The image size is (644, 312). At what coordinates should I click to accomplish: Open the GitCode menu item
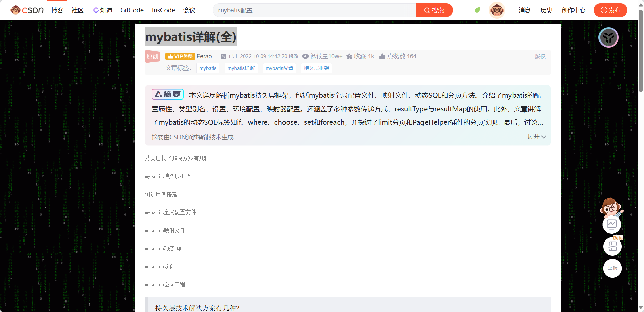[131, 10]
